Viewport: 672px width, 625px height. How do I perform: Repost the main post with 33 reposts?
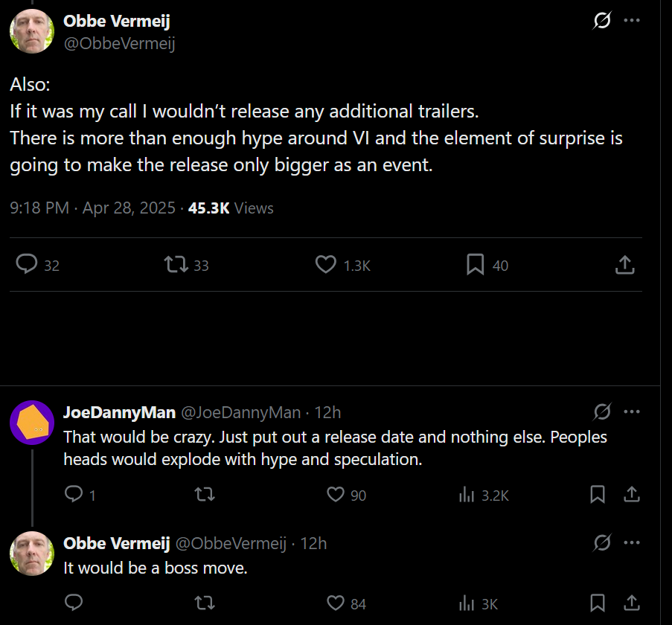[x=176, y=264]
